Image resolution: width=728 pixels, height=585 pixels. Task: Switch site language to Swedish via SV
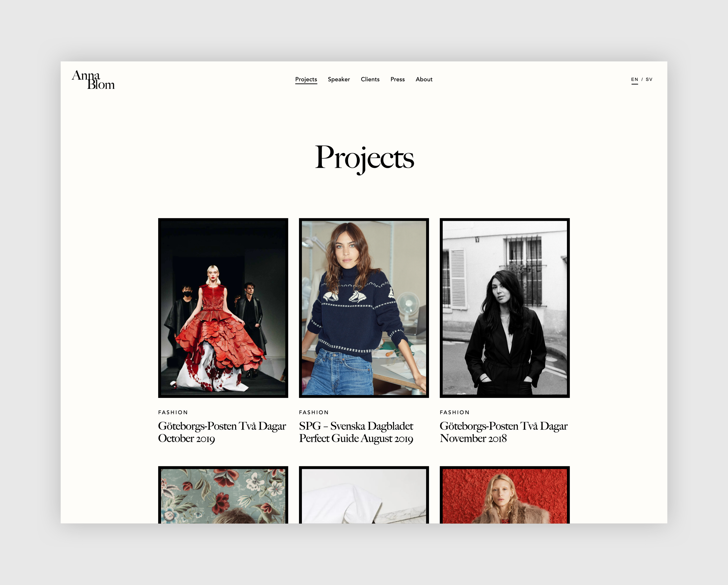click(x=649, y=79)
